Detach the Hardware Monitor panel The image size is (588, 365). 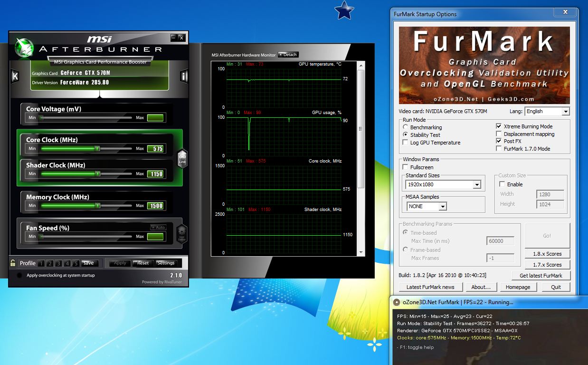point(288,55)
